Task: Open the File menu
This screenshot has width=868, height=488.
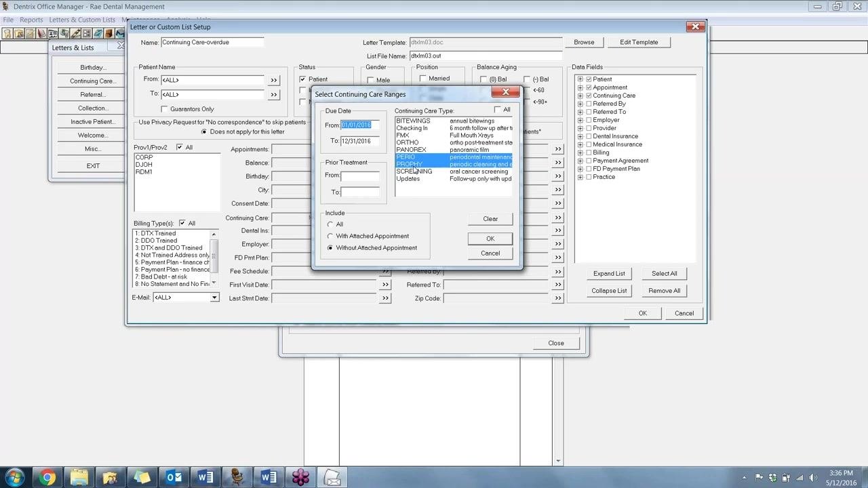Action: click(x=8, y=20)
